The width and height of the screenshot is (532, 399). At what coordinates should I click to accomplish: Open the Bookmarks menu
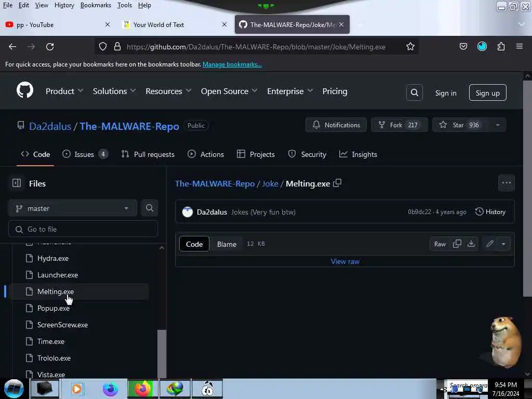(x=96, y=5)
